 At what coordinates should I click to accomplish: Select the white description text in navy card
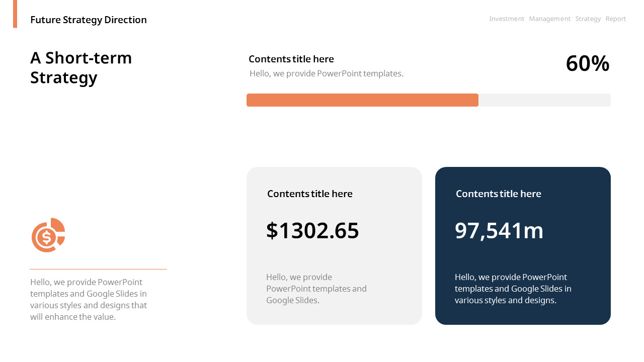click(513, 289)
